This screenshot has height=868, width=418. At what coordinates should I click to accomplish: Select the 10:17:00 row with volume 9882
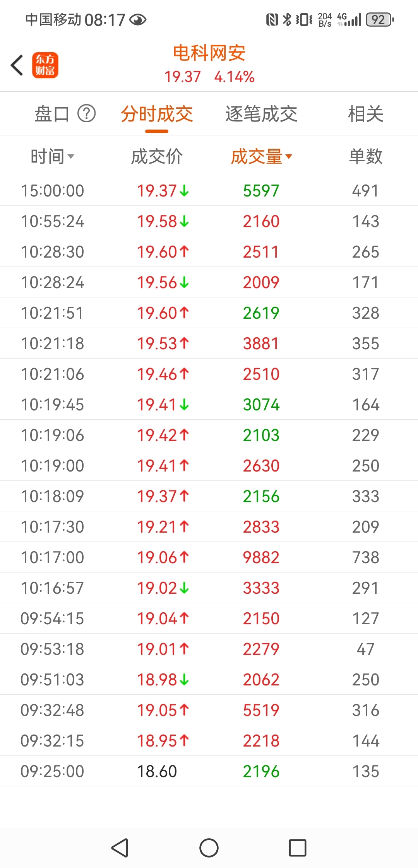209,557
